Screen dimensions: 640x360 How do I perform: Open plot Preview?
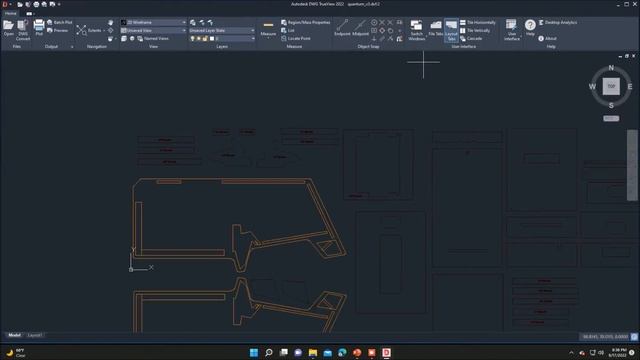click(58, 30)
